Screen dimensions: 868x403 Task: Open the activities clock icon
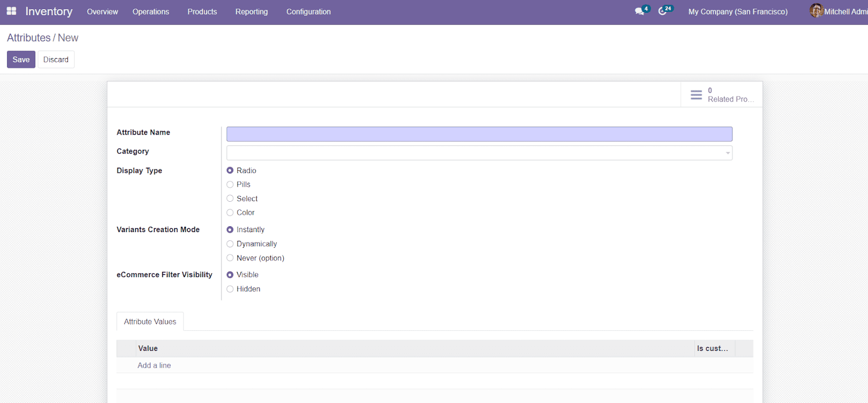(662, 11)
